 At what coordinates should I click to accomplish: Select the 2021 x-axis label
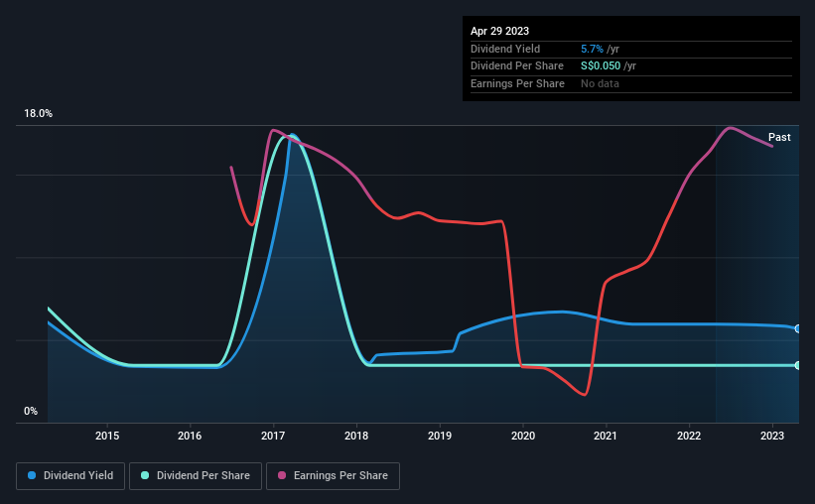606,436
